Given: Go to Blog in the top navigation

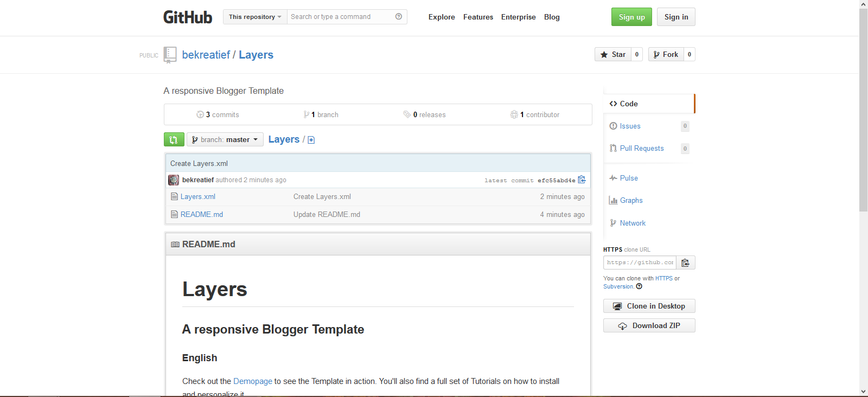Looking at the screenshot, I should (552, 17).
